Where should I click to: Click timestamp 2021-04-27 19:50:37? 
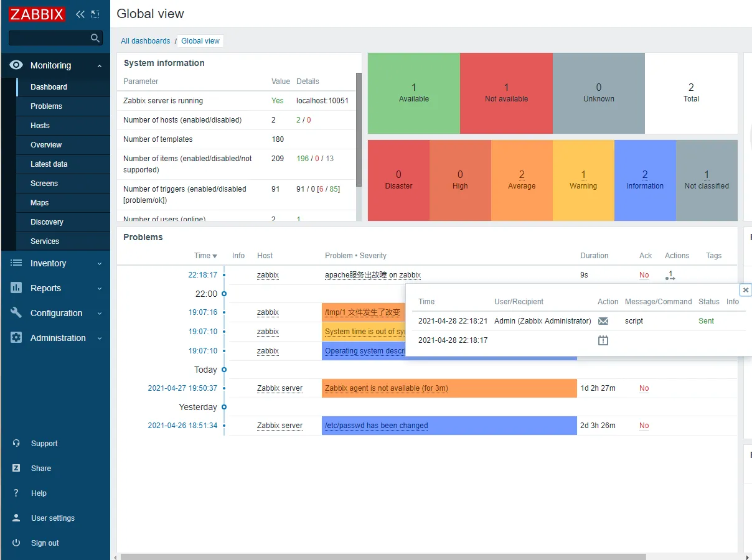[182, 388]
